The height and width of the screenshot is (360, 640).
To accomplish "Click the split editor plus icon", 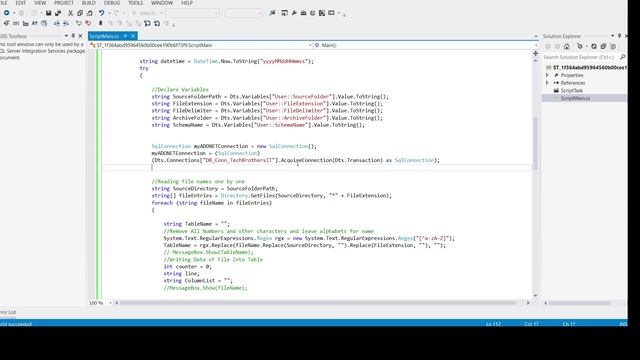I will [536, 53].
